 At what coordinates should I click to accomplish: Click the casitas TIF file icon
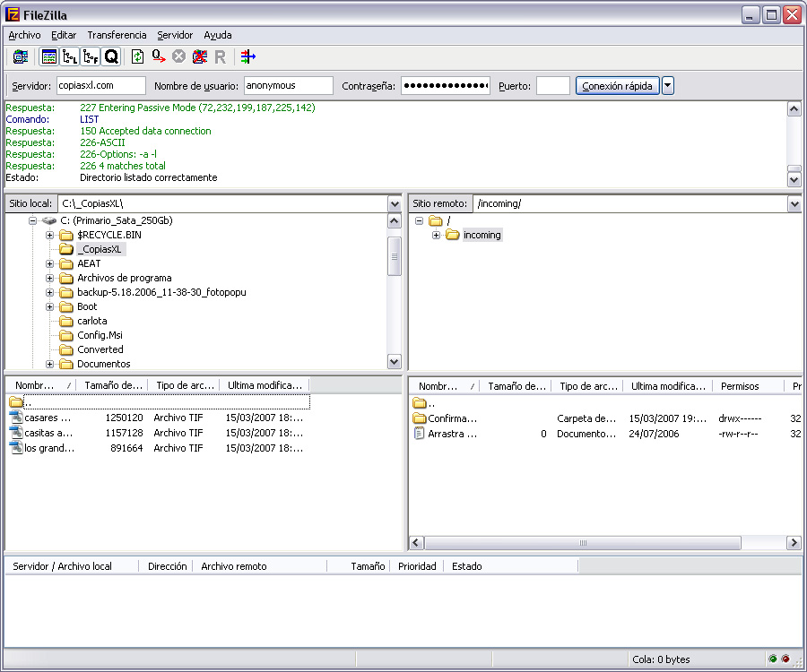tap(16, 433)
